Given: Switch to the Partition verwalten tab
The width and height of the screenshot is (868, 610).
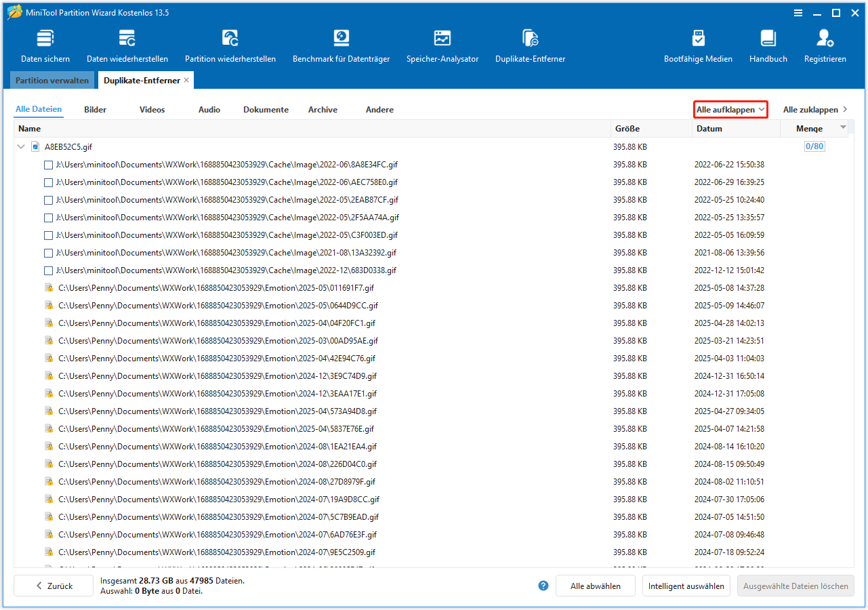Looking at the screenshot, I should click(x=51, y=80).
